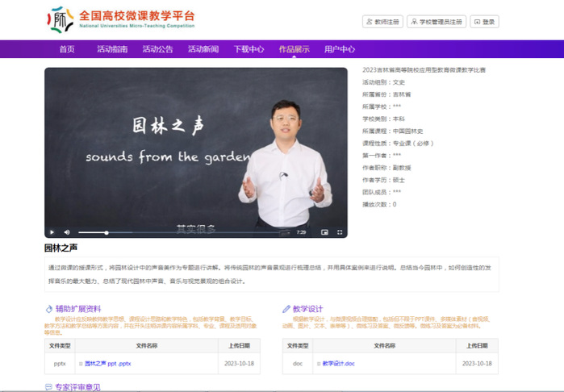
Task: Enter fullscreen for the video
Action: pyautogui.click(x=340, y=232)
